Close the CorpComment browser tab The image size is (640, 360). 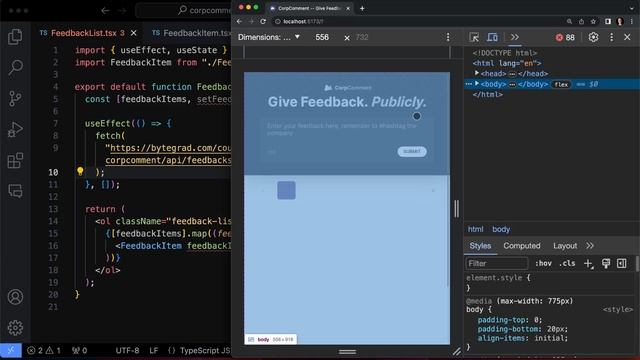[348, 8]
